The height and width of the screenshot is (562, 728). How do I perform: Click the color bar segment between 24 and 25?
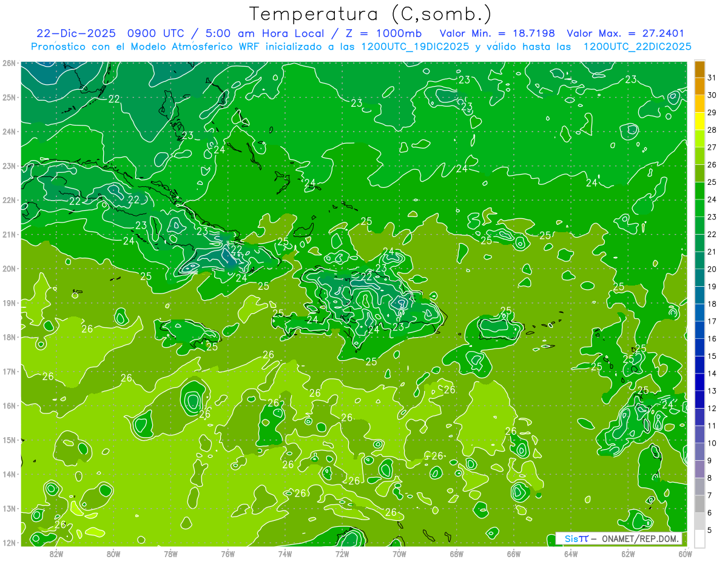699,191
